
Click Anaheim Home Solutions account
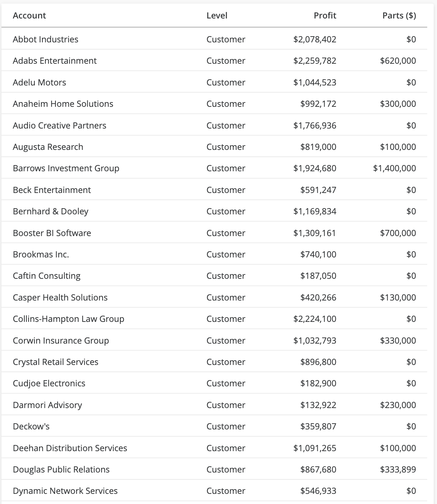63,104
